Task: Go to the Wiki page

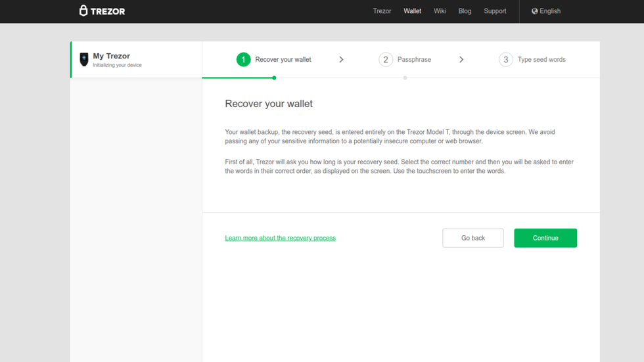Action: pyautogui.click(x=440, y=11)
